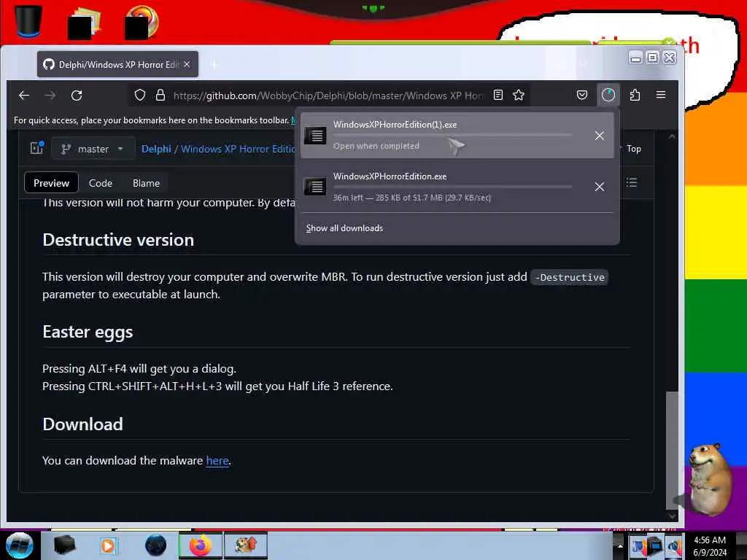The image size is (747, 560).
Task: Reload the current GitHub page
Action: (x=77, y=96)
